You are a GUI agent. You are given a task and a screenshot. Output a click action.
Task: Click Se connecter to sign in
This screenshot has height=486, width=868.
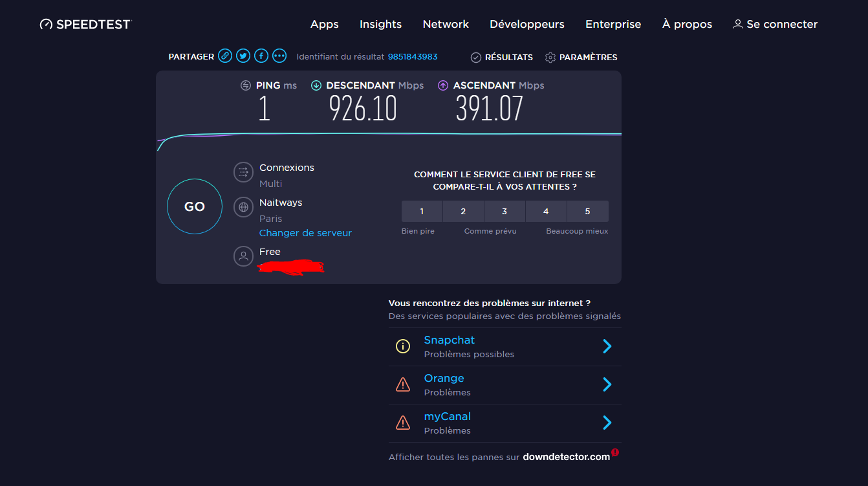(x=782, y=24)
